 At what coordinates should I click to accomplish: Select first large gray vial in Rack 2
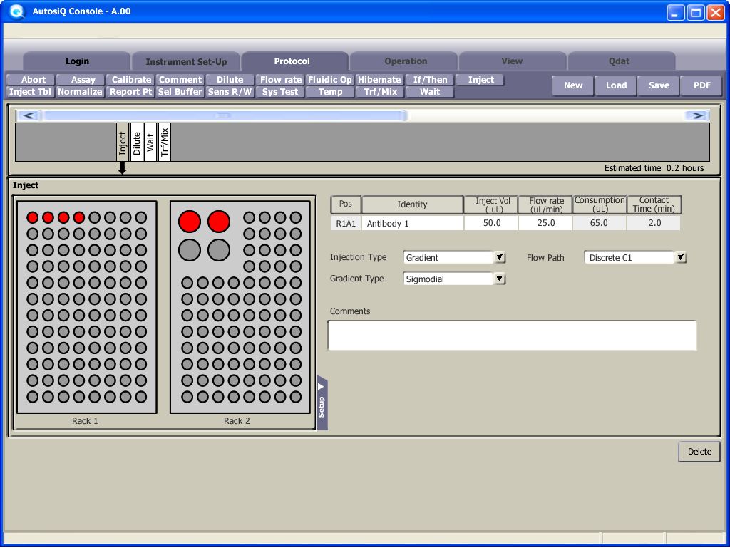coord(190,250)
